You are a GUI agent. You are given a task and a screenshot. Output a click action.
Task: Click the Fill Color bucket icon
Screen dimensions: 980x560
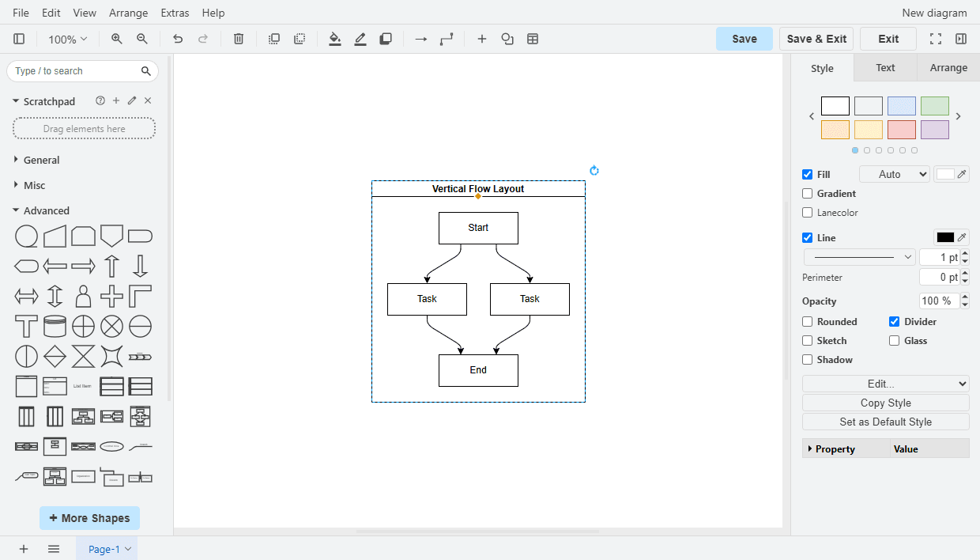(x=335, y=39)
